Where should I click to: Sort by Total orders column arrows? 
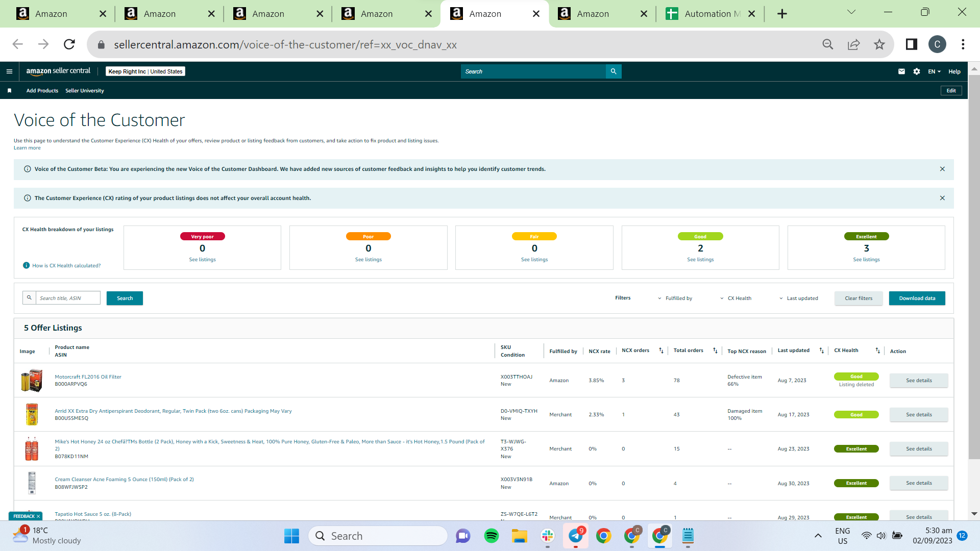tap(715, 350)
